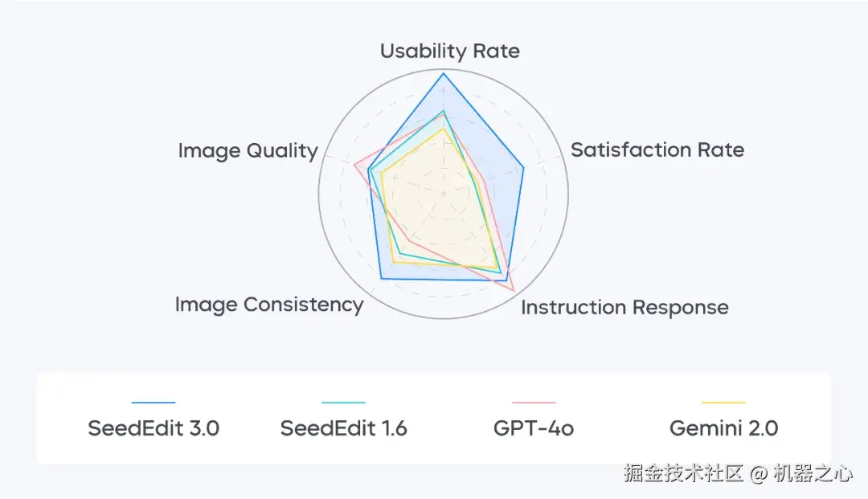Click the Satisfaction Rate axis label
This screenshot has height=499, width=868.
click(x=657, y=149)
